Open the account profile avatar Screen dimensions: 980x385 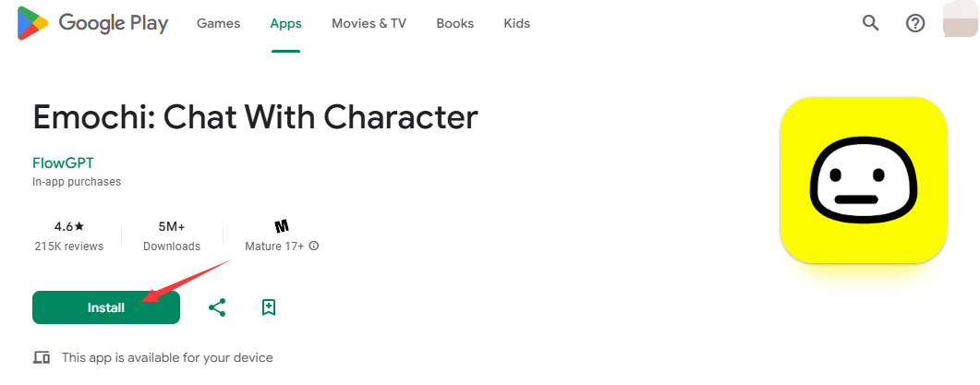coord(960,24)
